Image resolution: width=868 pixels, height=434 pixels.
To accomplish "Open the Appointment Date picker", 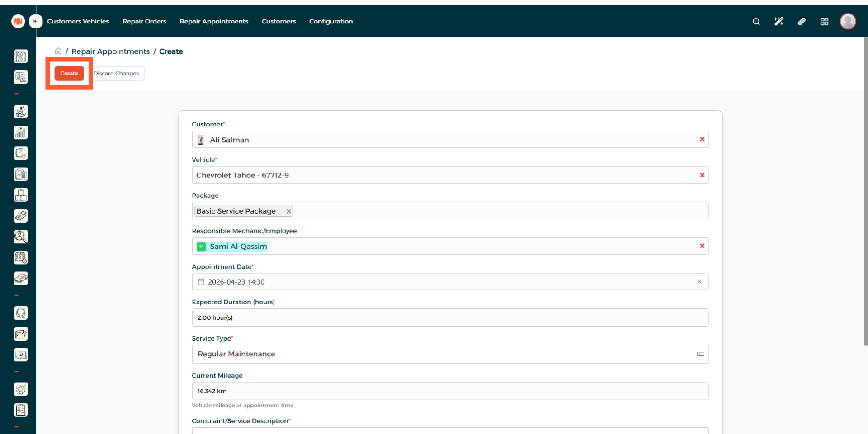I will [443, 282].
